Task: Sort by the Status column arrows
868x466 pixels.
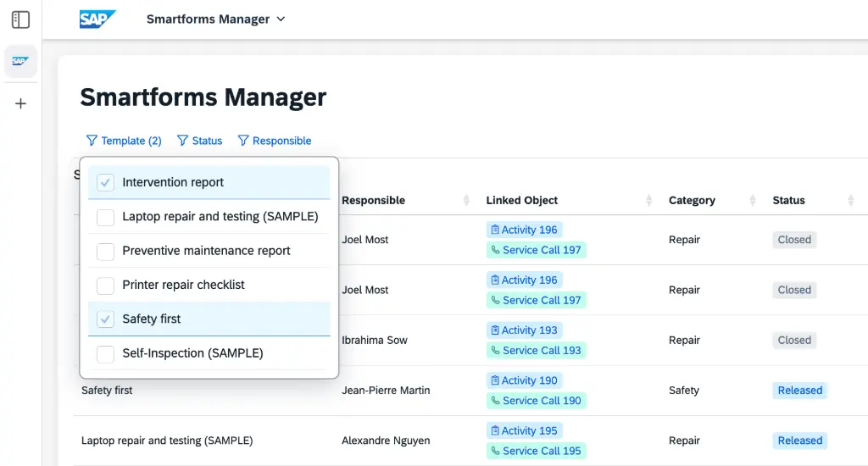Action: click(x=851, y=200)
